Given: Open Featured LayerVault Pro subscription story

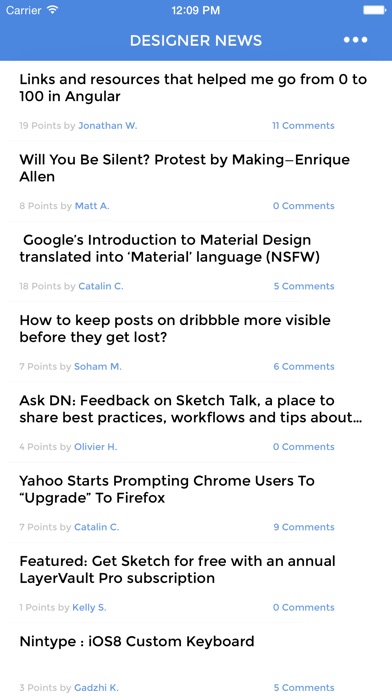Looking at the screenshot, I should pyautogui.click(x=177, y=570).
